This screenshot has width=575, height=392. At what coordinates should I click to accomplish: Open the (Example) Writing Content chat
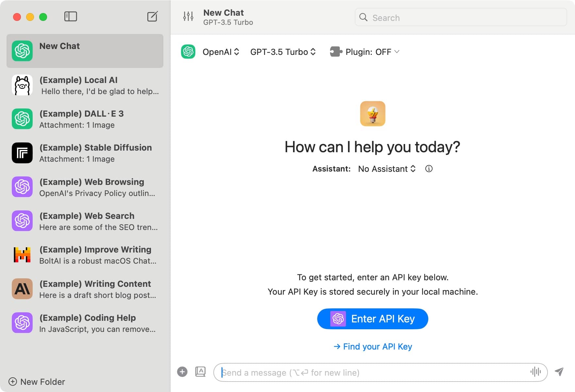click(85, 289)
